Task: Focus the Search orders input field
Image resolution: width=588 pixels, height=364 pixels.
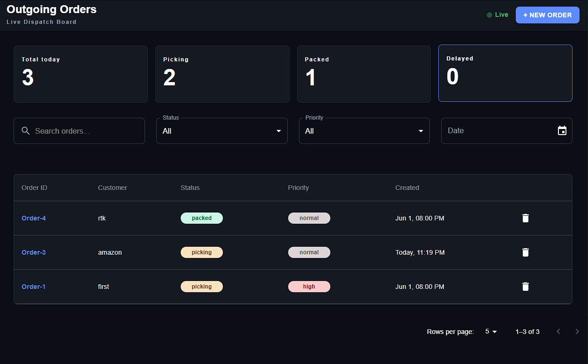Action: coord(79,131)
